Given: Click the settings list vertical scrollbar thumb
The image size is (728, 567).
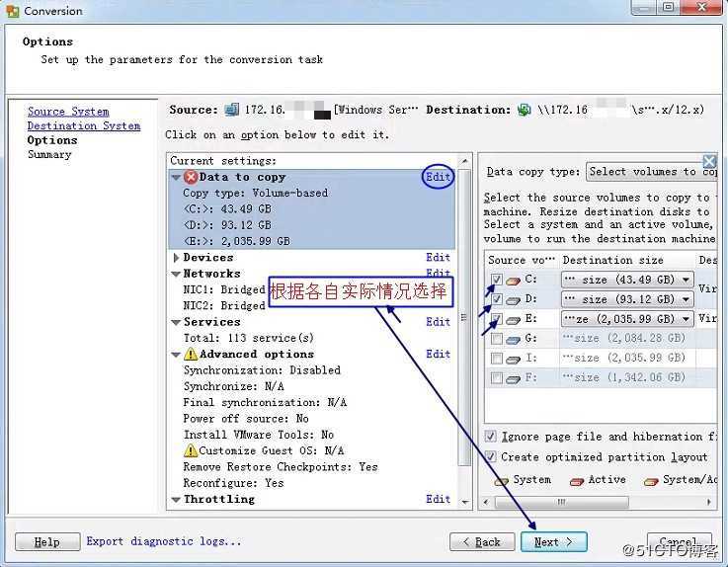Looking at the screenshot, I should tap(464, 318).
